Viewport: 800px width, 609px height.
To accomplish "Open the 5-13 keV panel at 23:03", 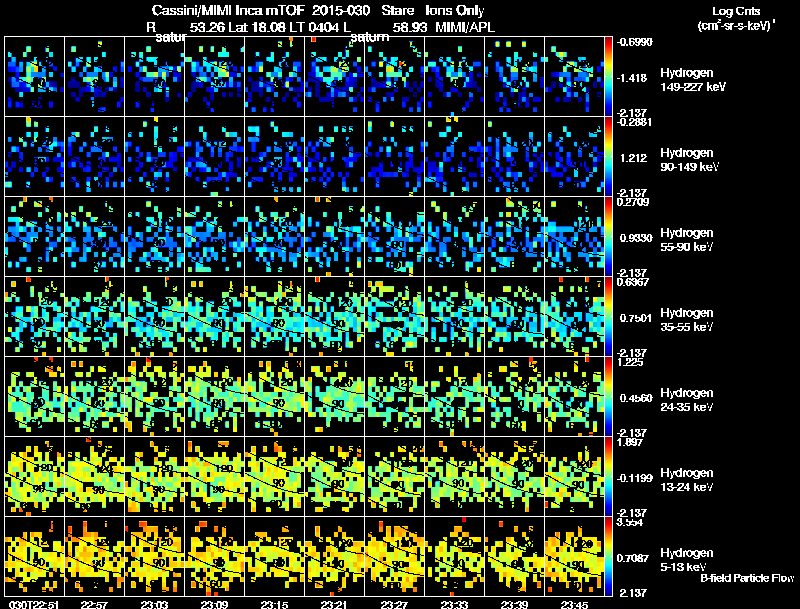I will pyautogui.click(x=154, y=556).
